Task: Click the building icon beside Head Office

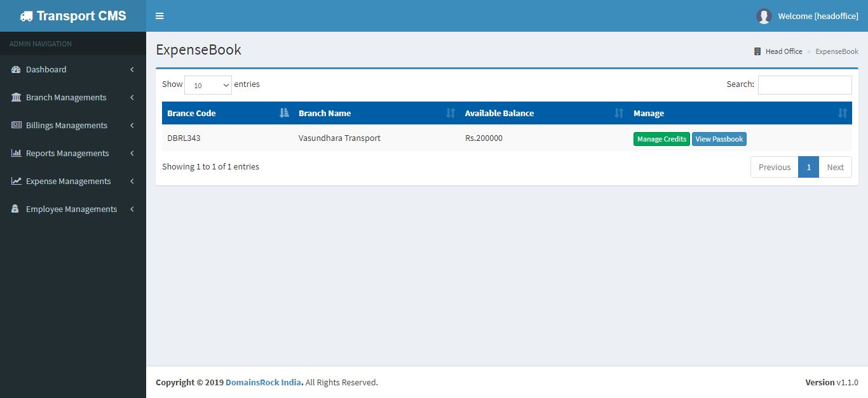Action: coord(757,51)
